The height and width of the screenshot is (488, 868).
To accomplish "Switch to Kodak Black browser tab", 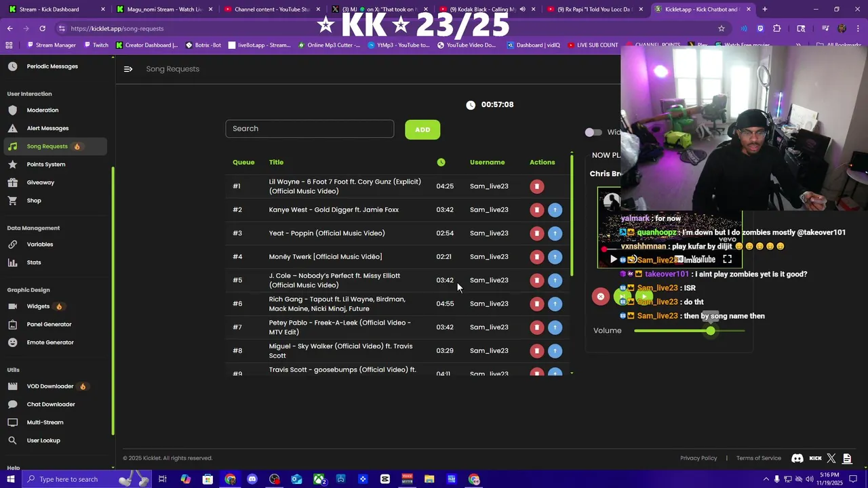I will tap(485, 9).
